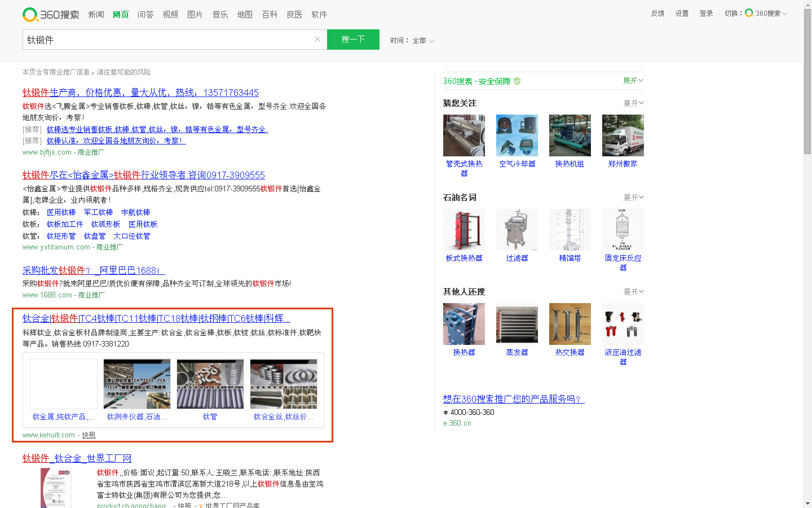Screen dimensions: 812x508
Task: Open the 地图 tab
Action: pos(245,15)
